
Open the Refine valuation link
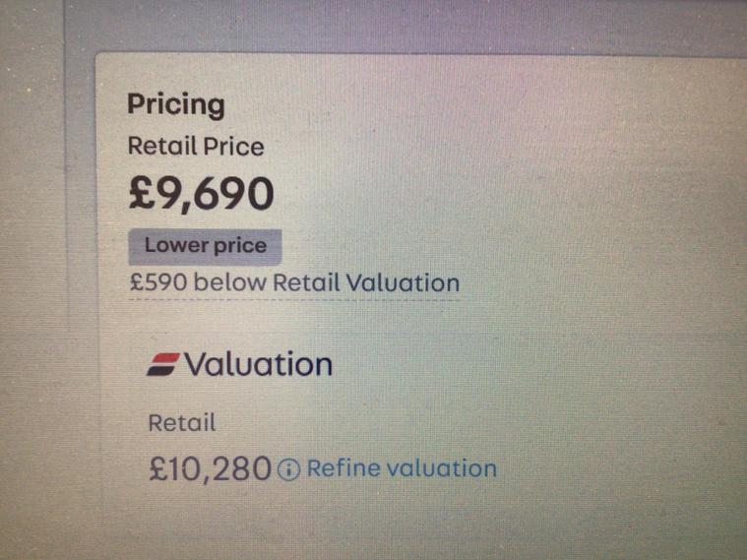pyautogui.click(x=402, y=468)
